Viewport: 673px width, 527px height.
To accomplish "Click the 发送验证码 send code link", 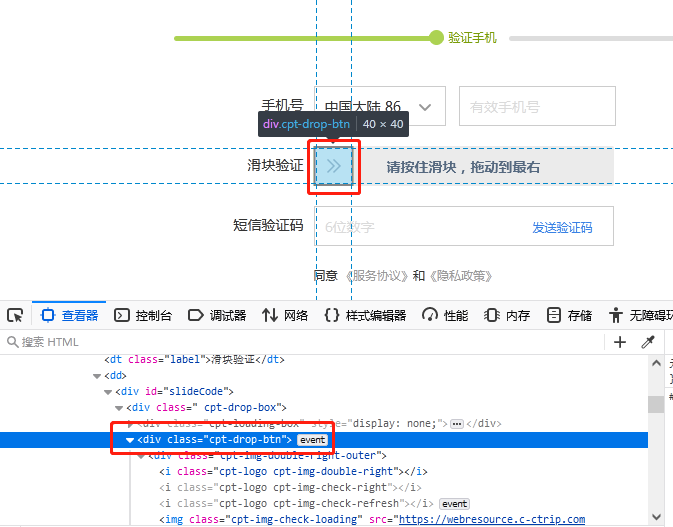I will pos(562,227).
